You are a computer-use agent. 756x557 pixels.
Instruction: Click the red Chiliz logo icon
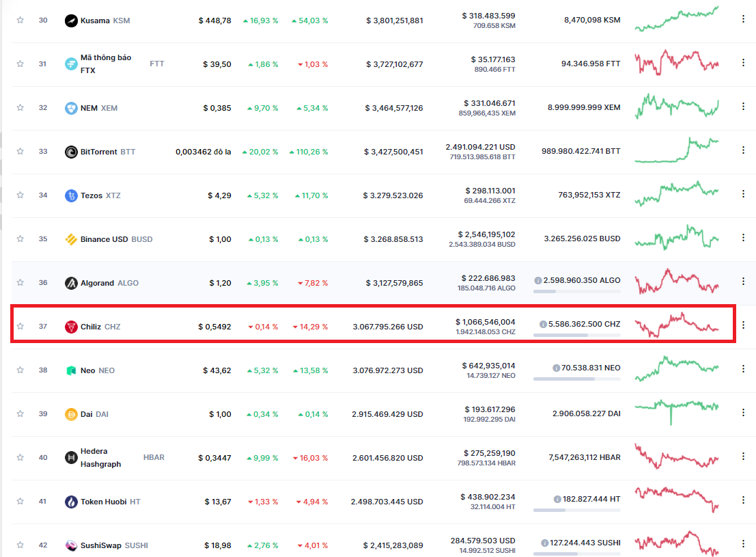(x=71, y=327)
